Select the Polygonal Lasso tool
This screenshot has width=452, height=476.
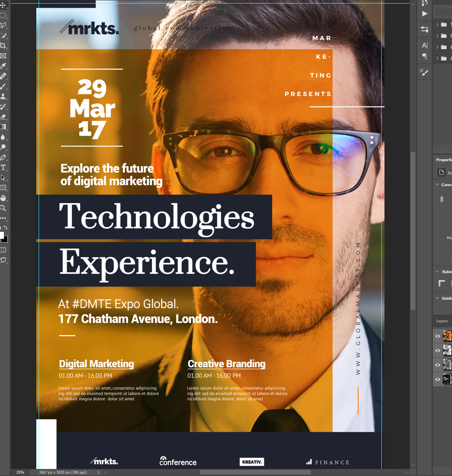point(3,25)
